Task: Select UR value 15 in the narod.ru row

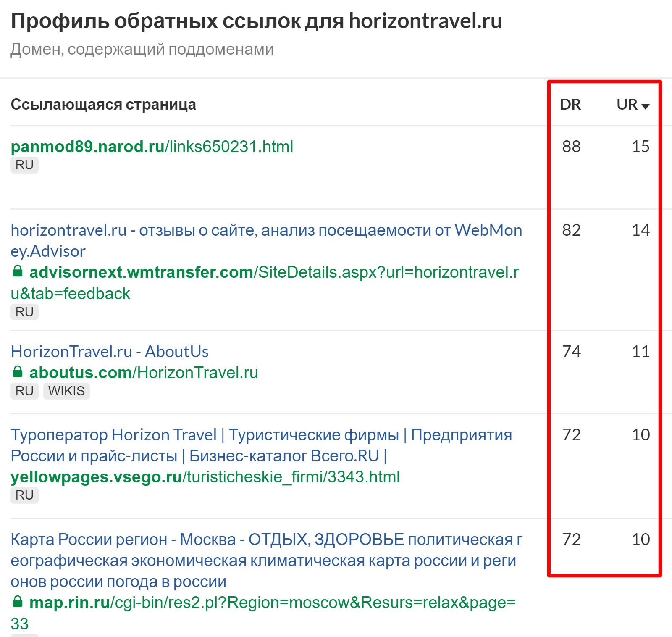Action: pos(640,147)
